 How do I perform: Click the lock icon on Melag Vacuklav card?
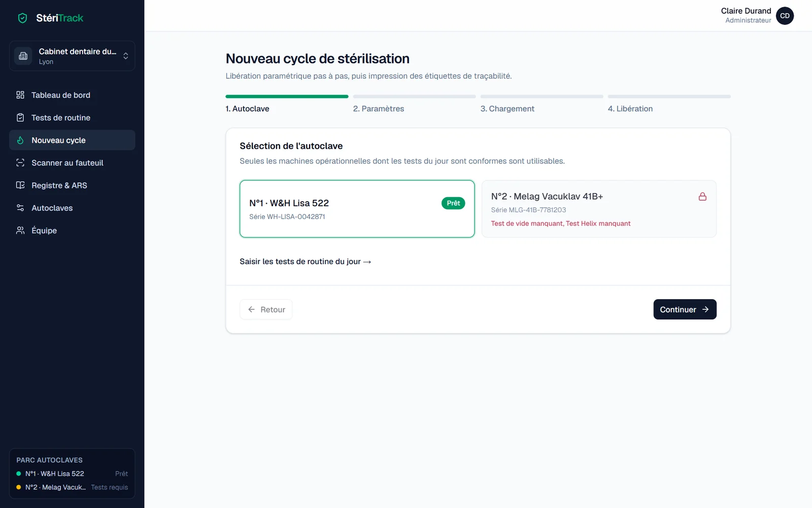(x=702, y=197)
